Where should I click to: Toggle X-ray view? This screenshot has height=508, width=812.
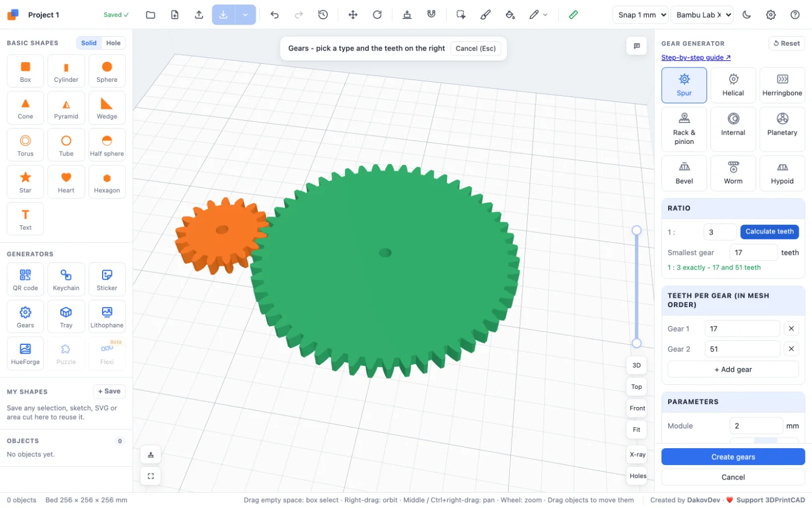pos(637,455)
